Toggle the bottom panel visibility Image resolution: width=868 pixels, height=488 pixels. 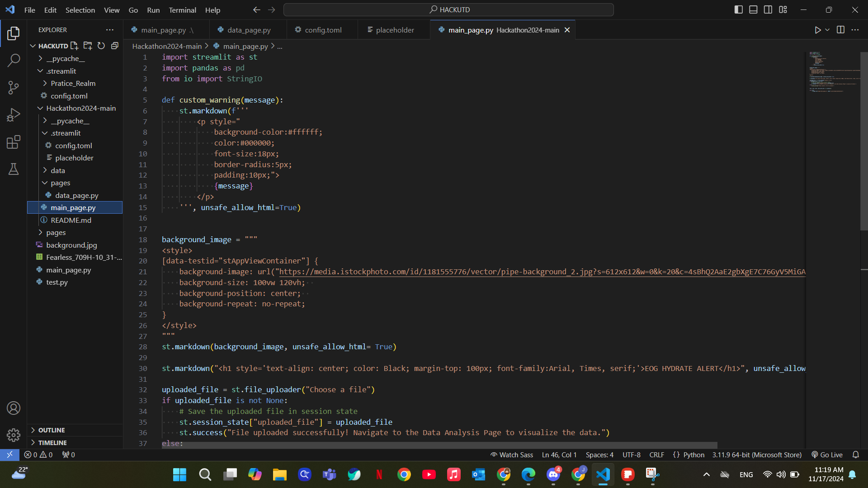[753, 9]
